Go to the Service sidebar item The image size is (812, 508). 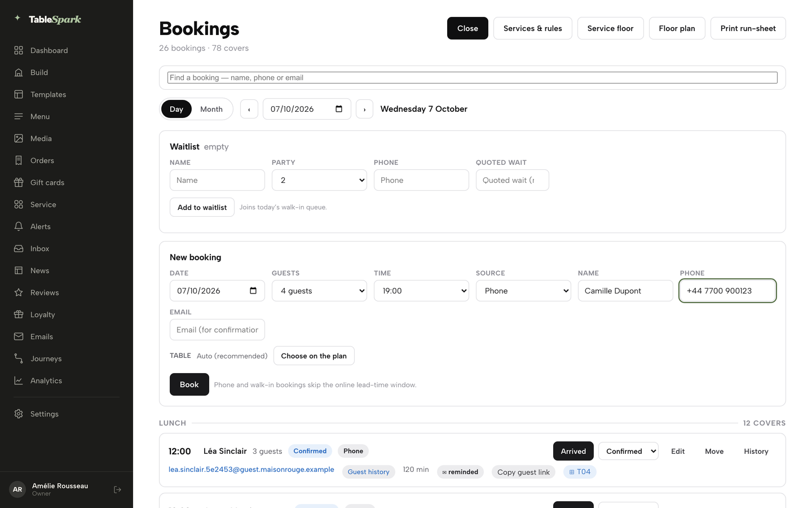67,204
